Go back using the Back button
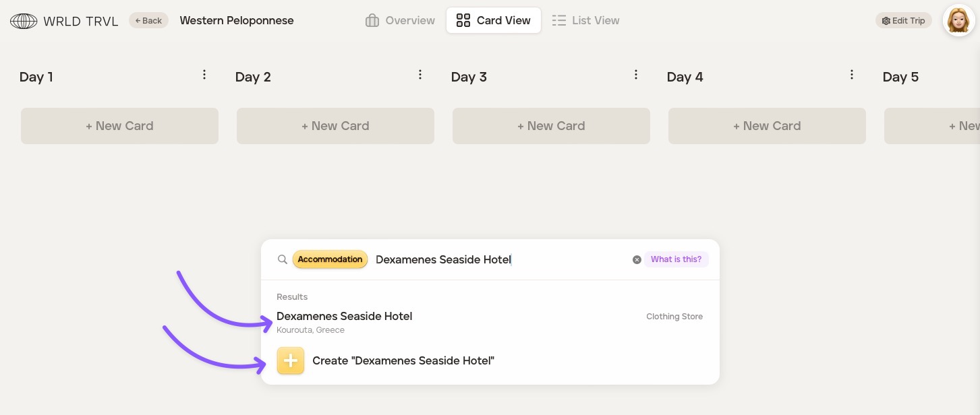Image resolution: width=980 pixels, height=415 pixels. coord(148,21)
